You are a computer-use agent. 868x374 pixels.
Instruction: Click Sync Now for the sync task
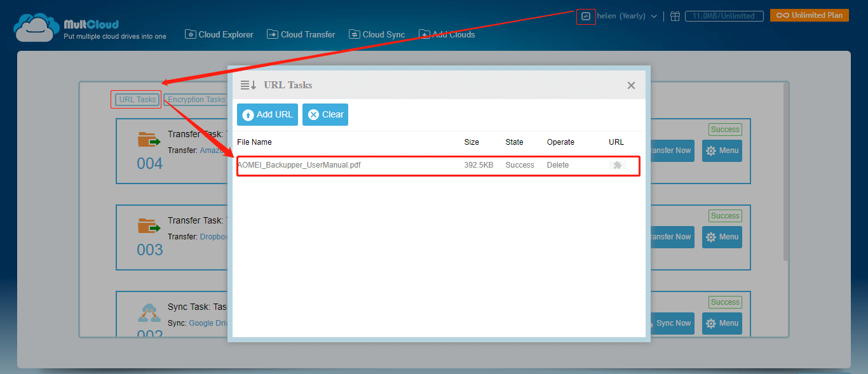(672, 323)
